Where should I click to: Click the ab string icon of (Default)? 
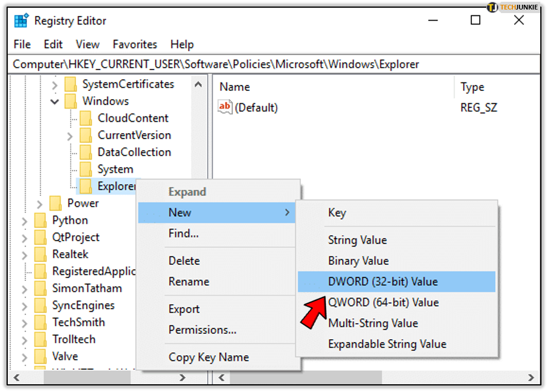pyautogui.click(x=225, y=107)
